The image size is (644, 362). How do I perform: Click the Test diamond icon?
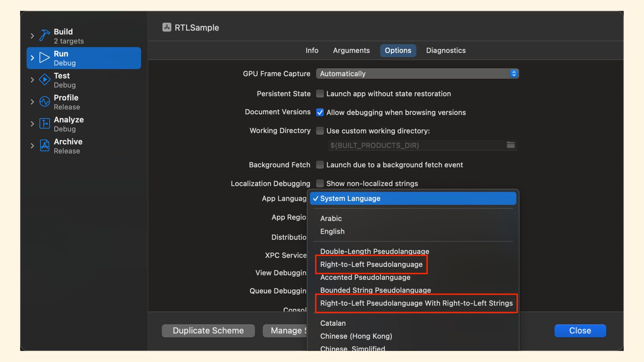click(44, 80)
